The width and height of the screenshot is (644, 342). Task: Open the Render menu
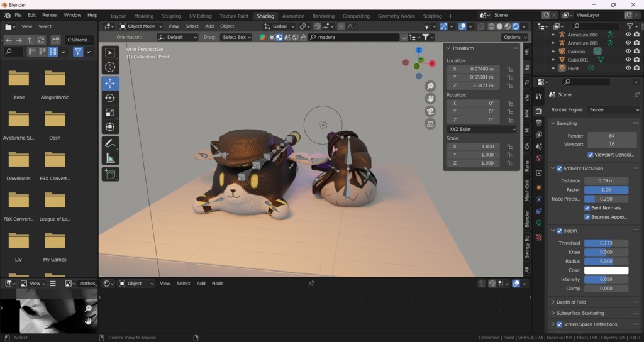coord(50,15)
